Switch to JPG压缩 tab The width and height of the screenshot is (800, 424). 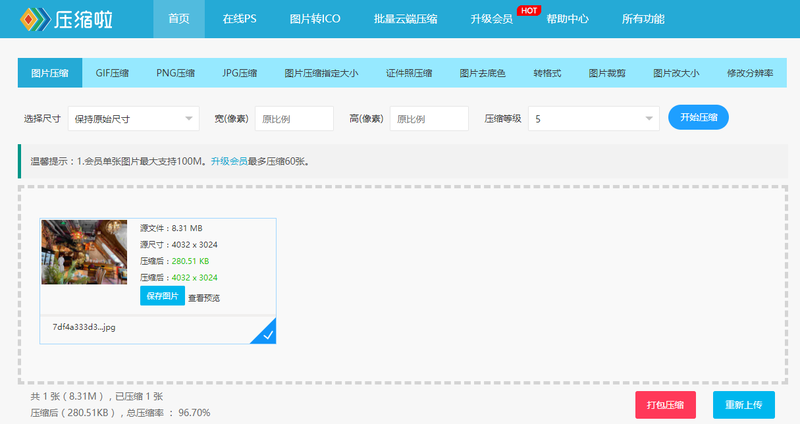pos(239,73)
